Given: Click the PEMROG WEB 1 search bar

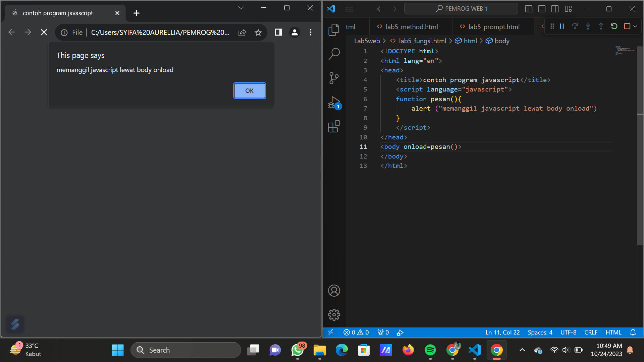Looking at the screenshot, I should 461,8.
